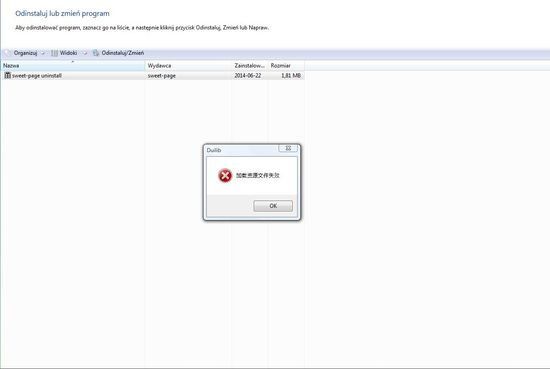Click Odinstaluj/Zmień button
This screenshot has width=550, height=369.
123,53
